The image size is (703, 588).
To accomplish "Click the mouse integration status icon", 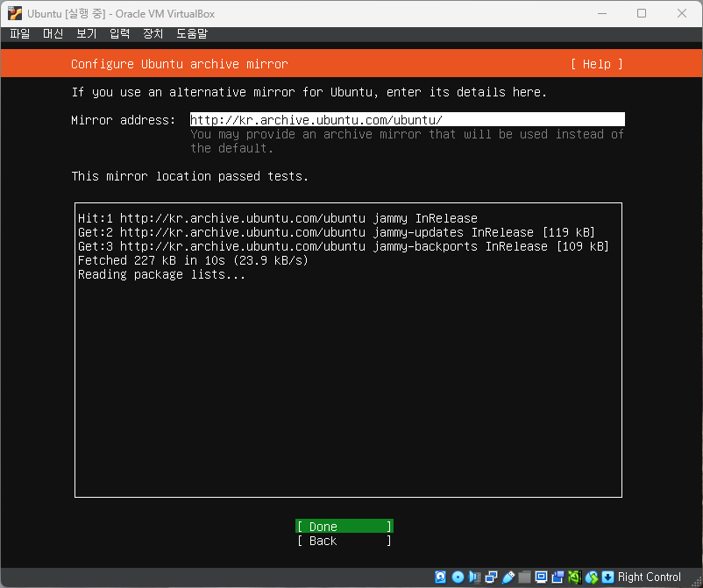I will point(592,577).
